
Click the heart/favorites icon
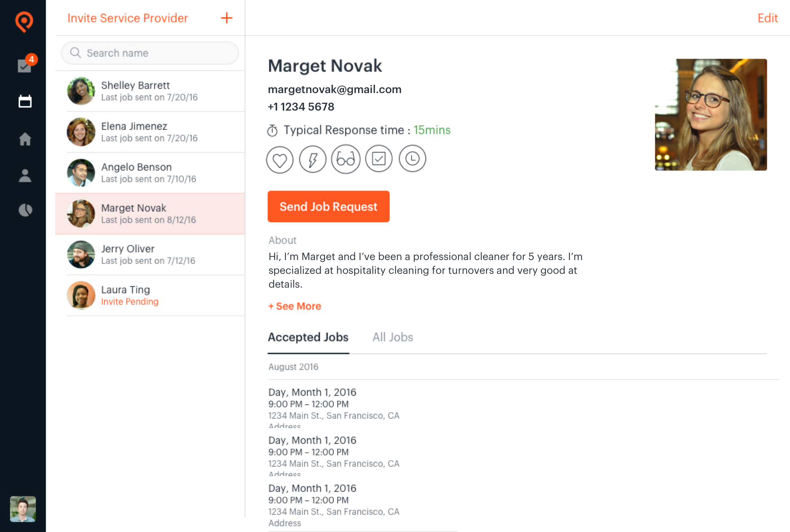click(279, 159)
